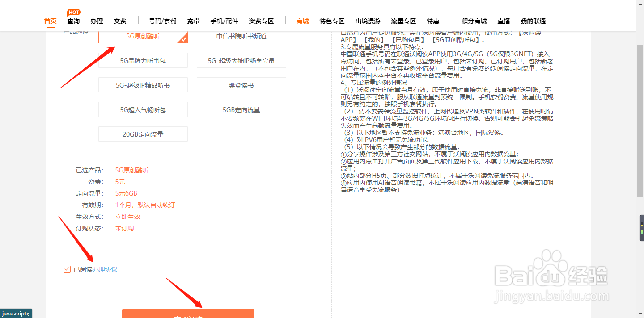
Task: Go to 宽带 section
Action: pyautogui.click(x=193, y=21)
